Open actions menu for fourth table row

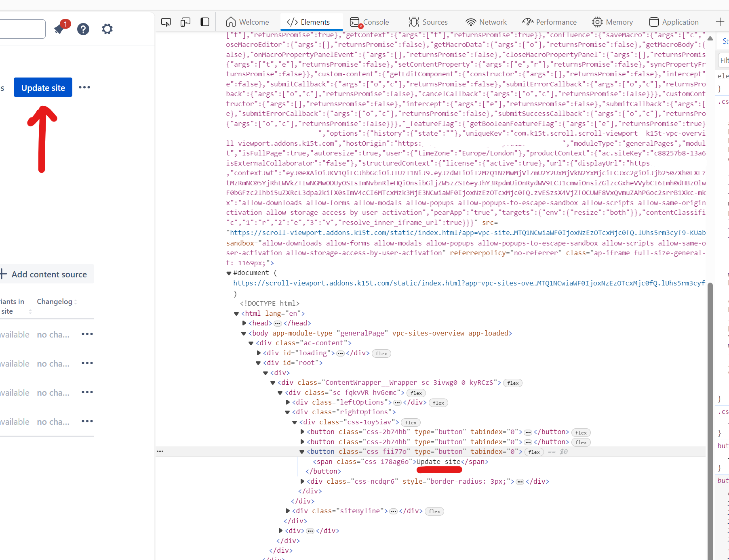click(x=87, y=422)
